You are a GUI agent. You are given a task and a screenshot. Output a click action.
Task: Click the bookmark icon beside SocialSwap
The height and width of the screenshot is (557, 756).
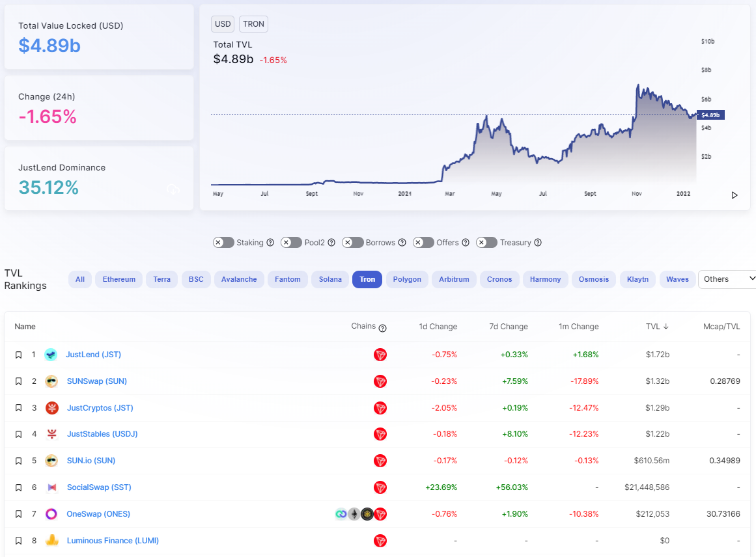pyautogui.click(x=18, y=487)
